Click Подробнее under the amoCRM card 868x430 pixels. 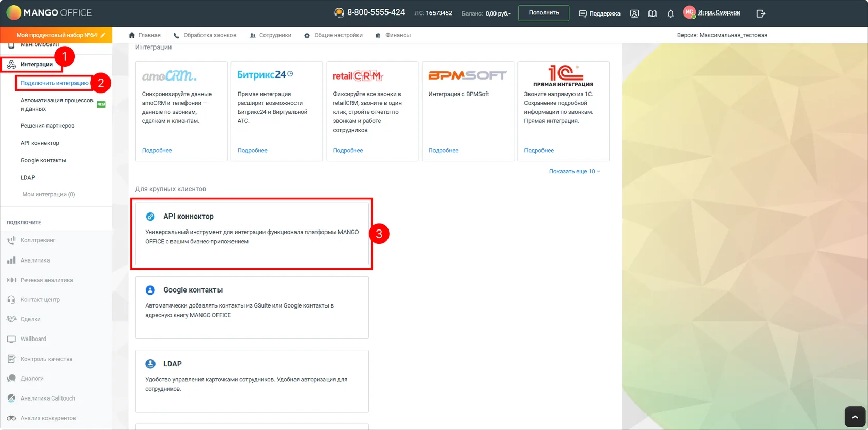click(x=157, y=151)
